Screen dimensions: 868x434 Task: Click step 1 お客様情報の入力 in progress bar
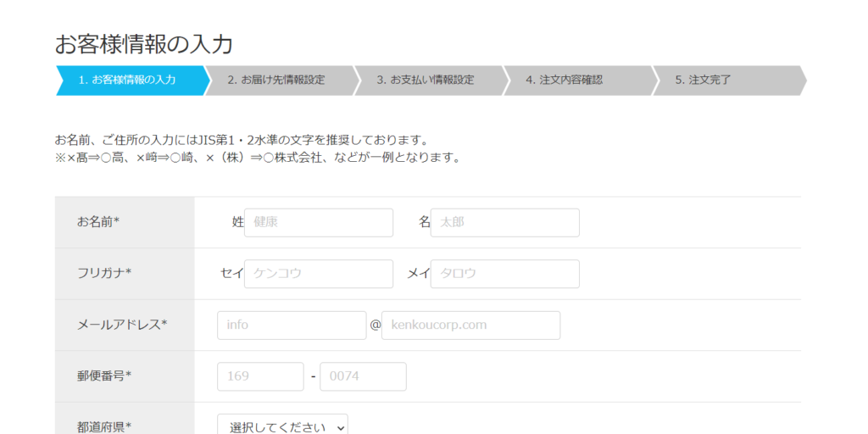127,81
